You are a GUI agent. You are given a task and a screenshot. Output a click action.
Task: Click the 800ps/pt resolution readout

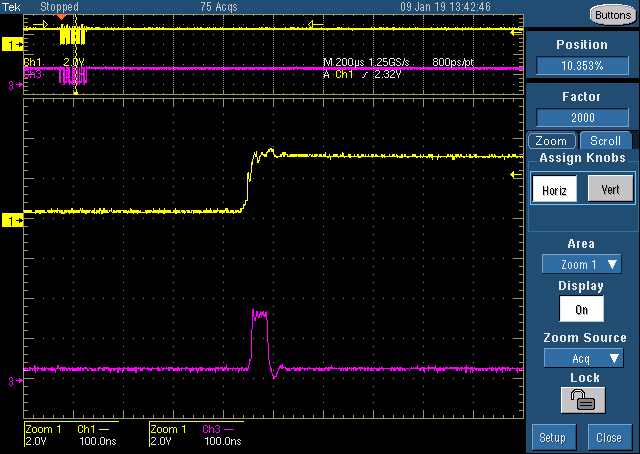coord(453,62)
